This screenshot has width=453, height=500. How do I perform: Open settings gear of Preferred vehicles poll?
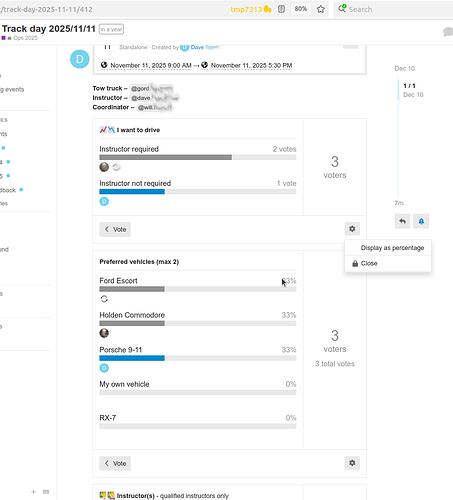[x=352, y=463]
